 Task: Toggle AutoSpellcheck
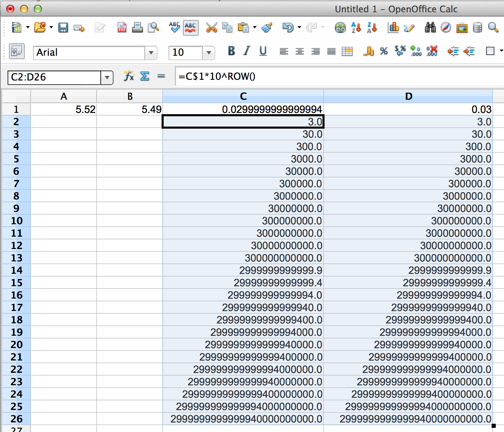pyautogui.click(x=190, y=28)
